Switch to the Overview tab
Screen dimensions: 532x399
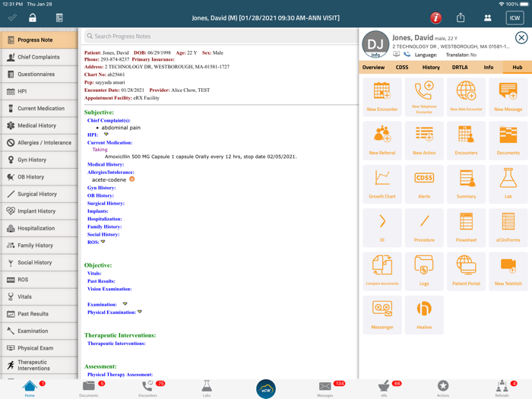tap(373, 67)
